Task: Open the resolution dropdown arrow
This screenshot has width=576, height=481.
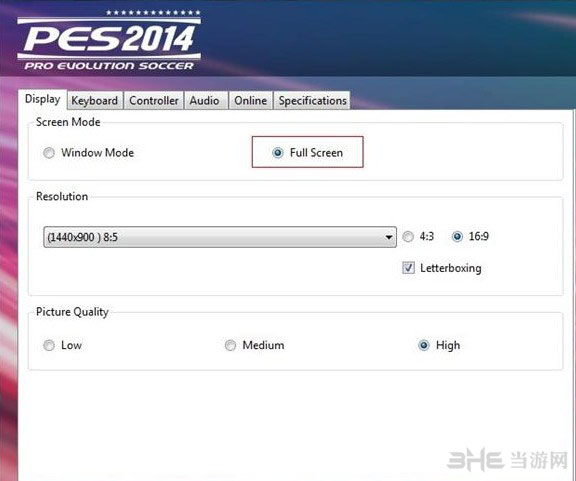Action: click(x=389, y=237)
